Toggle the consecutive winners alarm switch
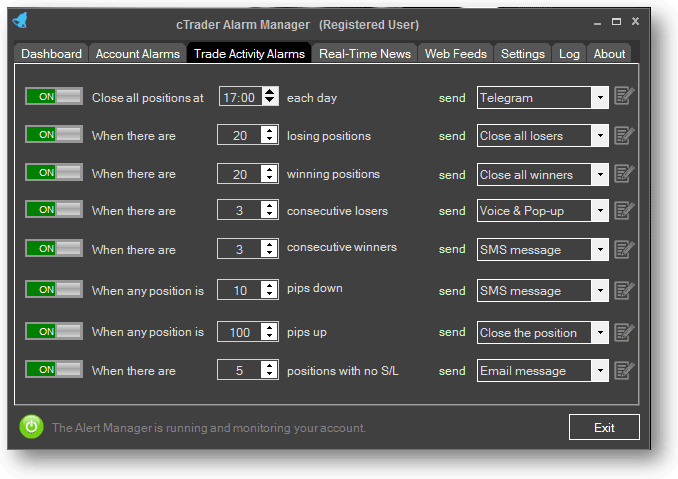Screen dimensions: 678x479 click(x=54, y=249)
